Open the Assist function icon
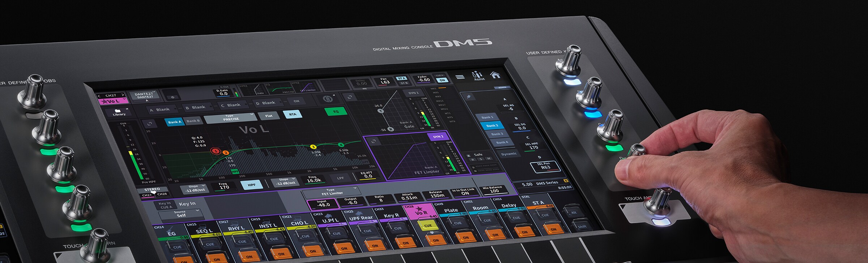 [x=477, y=76]
